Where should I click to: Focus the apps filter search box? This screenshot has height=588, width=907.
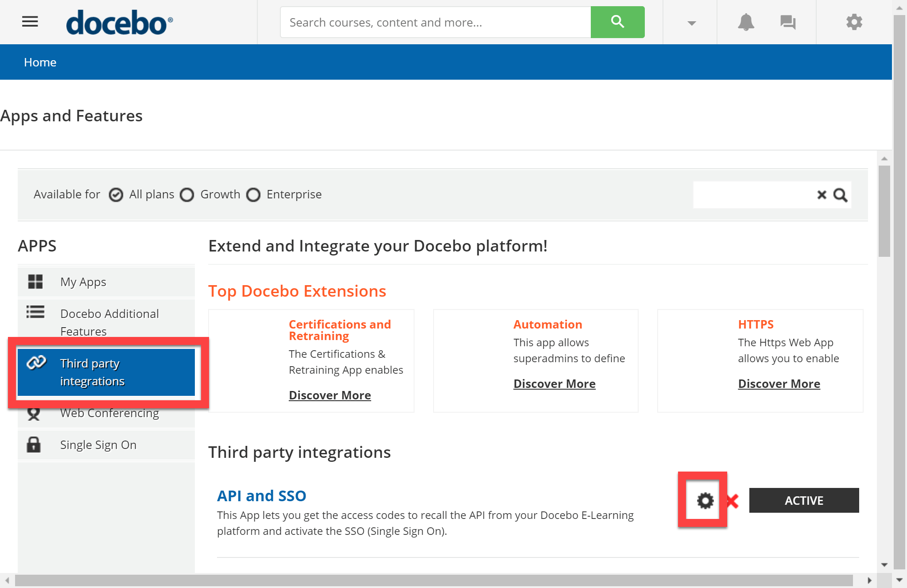point(754,195)
